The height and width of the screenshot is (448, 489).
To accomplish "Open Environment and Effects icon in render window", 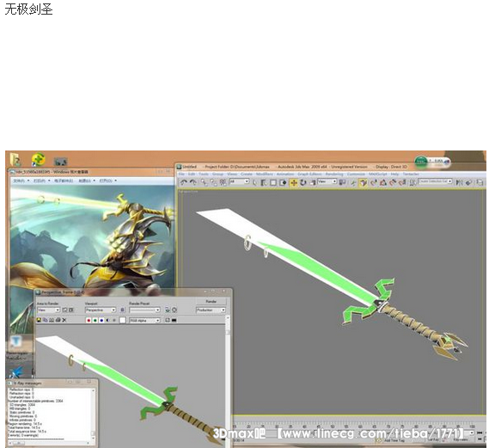I will (174, 310).
